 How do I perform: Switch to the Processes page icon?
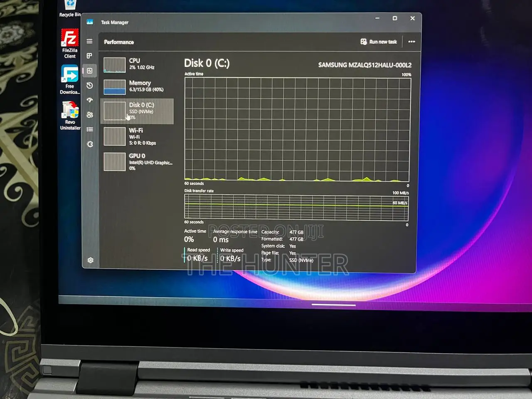click(x=89, y=56)
